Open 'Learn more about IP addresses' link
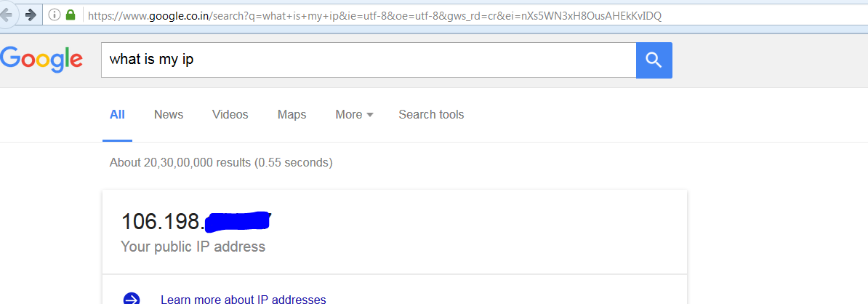The width and height of the screenshot is (868, 304). pos(243,299)
